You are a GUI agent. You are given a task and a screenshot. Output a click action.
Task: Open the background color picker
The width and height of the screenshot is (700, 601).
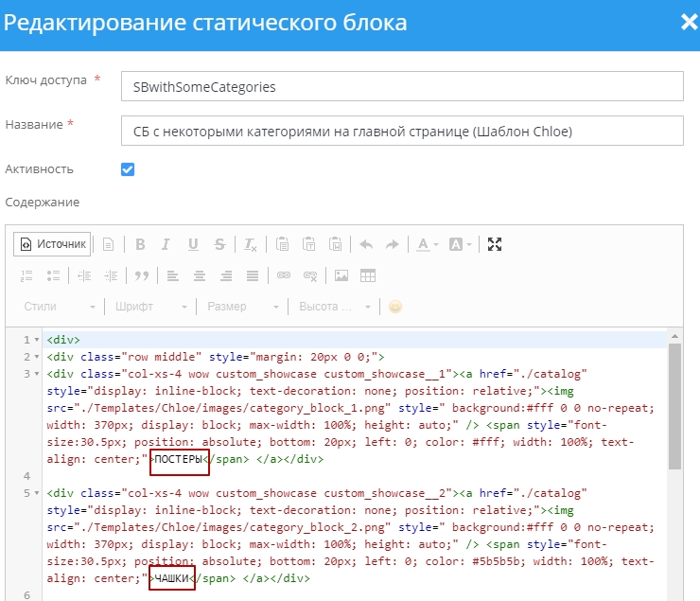[461, 244]
